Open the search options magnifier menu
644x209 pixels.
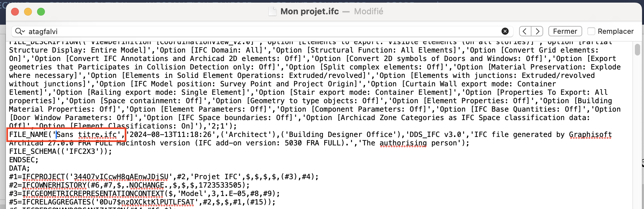[20, 31]
